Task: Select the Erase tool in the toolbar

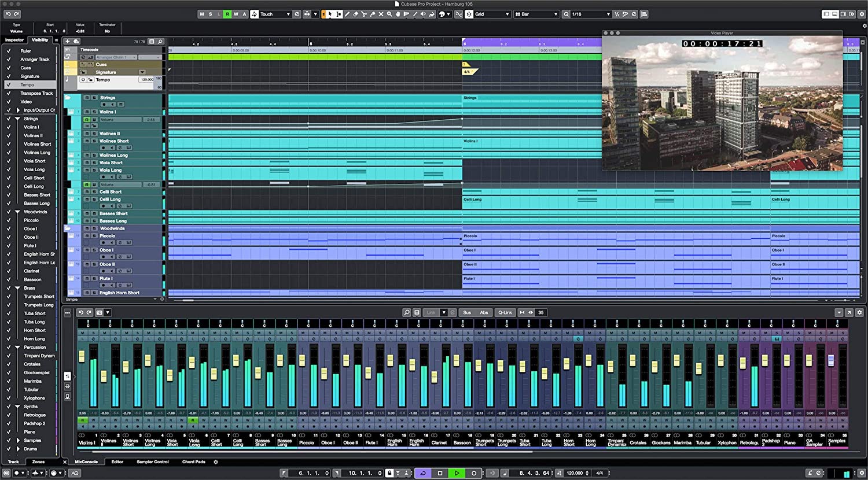Action: [x=356, y=14]
